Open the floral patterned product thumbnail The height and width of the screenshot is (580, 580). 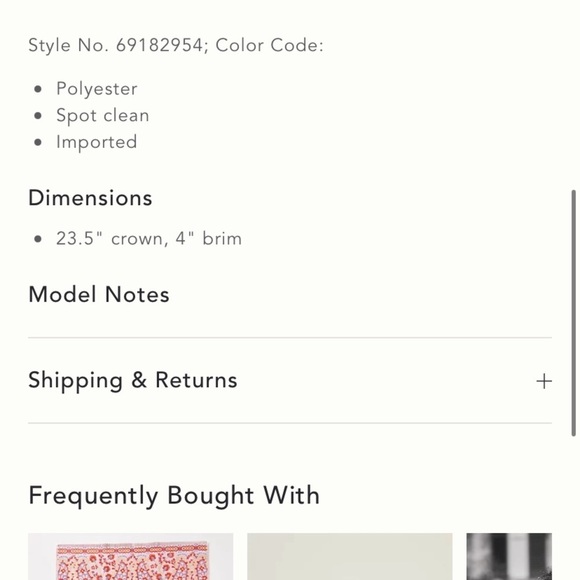tap(131, 556)
